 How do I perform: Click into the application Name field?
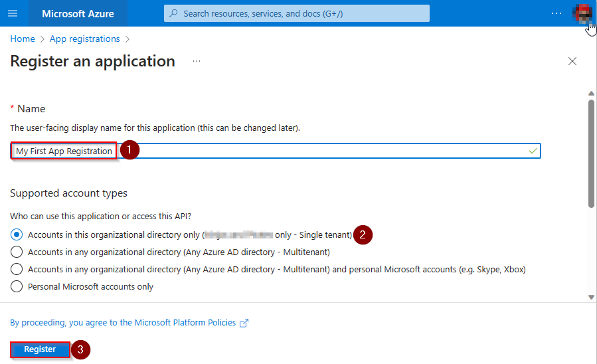click(276, 151)
